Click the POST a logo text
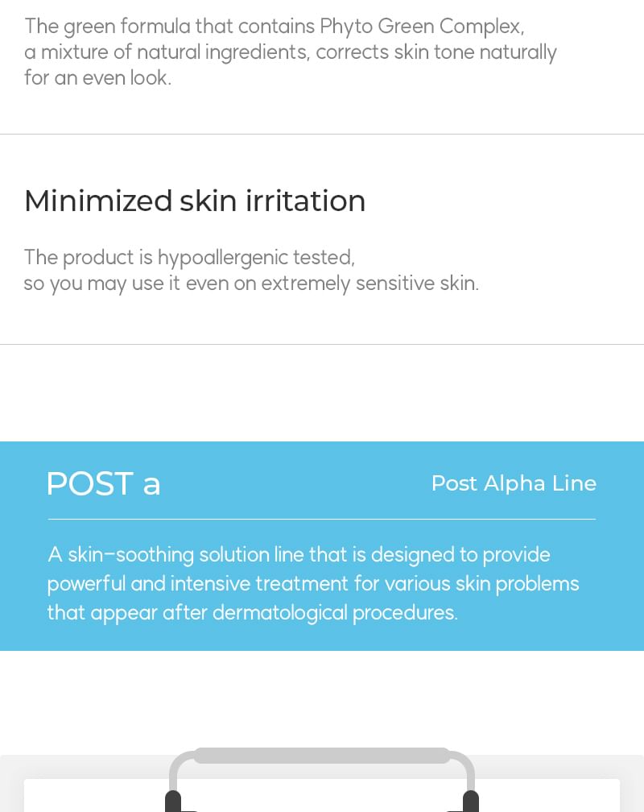 pos(103,483)
